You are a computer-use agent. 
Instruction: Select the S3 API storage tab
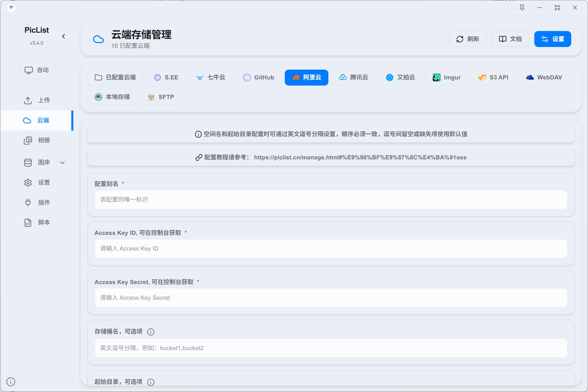point(493,77)
